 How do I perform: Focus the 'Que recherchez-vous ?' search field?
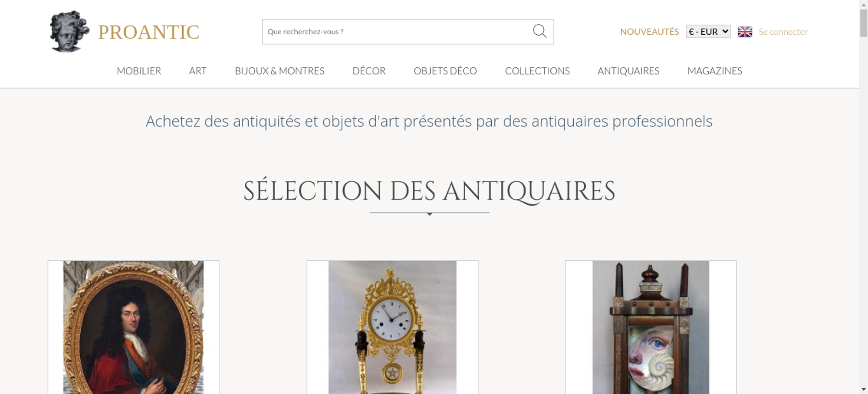click(397, 32)
